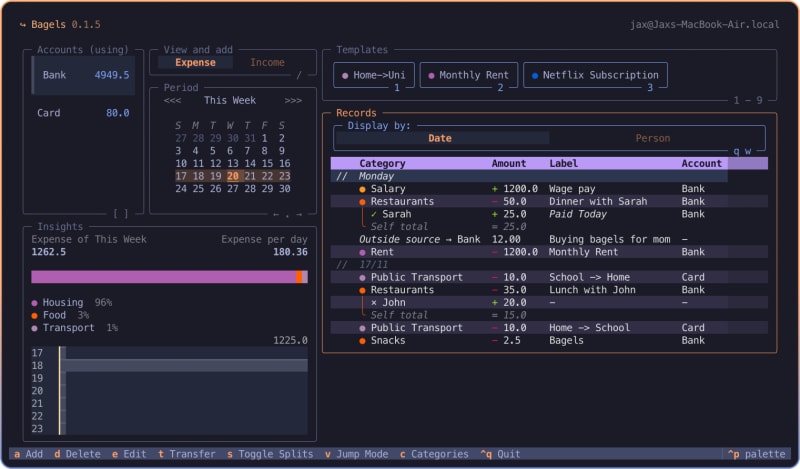Apply the Monthly Rent template
Screen dimensions: 800x469
[x=469, y=75]
